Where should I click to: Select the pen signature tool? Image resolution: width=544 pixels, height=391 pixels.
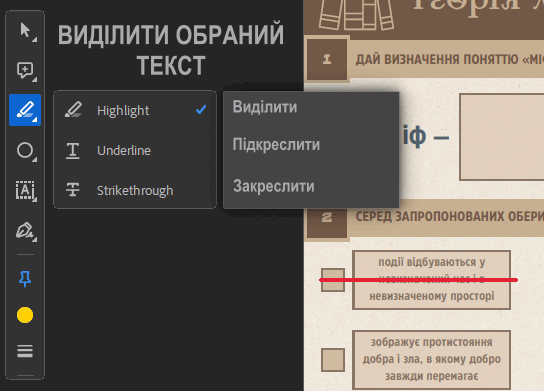click(25, 230)
